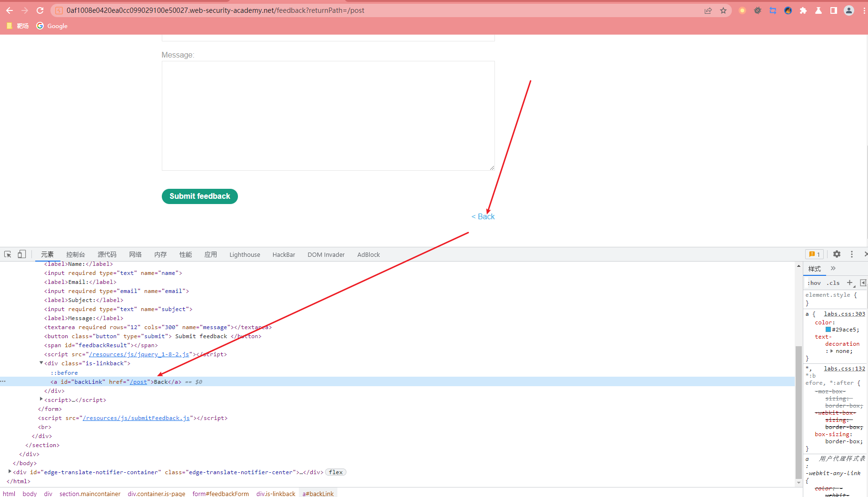Collapse the div.is-linkback DOM node
This screenshot has width=868, height=497.
click(x=41, y=363)
